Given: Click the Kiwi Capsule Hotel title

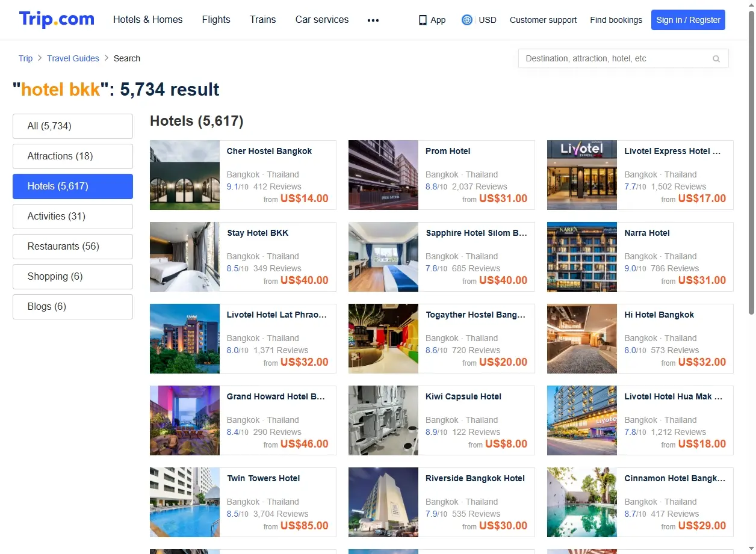Looking at the screenshot, I should [x=463, y=397].
